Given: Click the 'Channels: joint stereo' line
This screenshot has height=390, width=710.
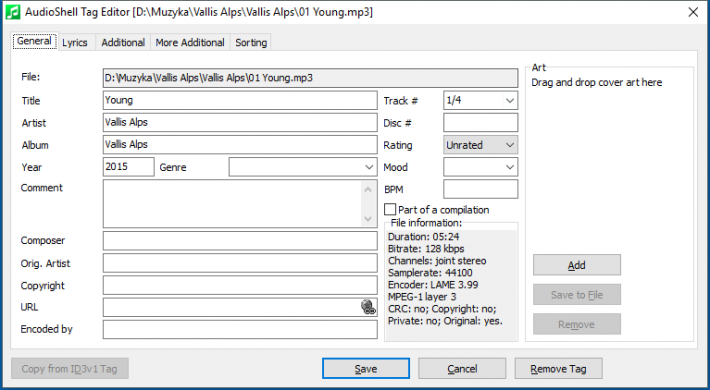Looking at the screenshot, I should coord(437,261).
